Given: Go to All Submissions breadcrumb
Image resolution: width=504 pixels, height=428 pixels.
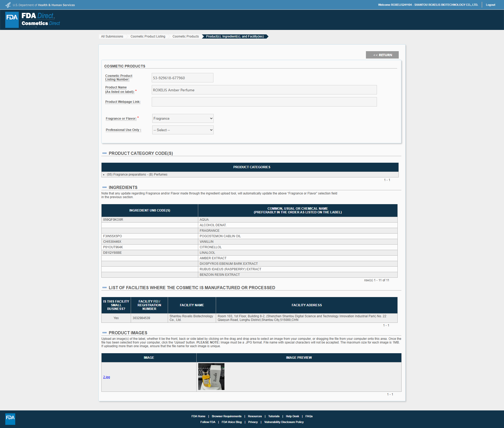Looking at the screenshot, I should click(x=112, y=36).
